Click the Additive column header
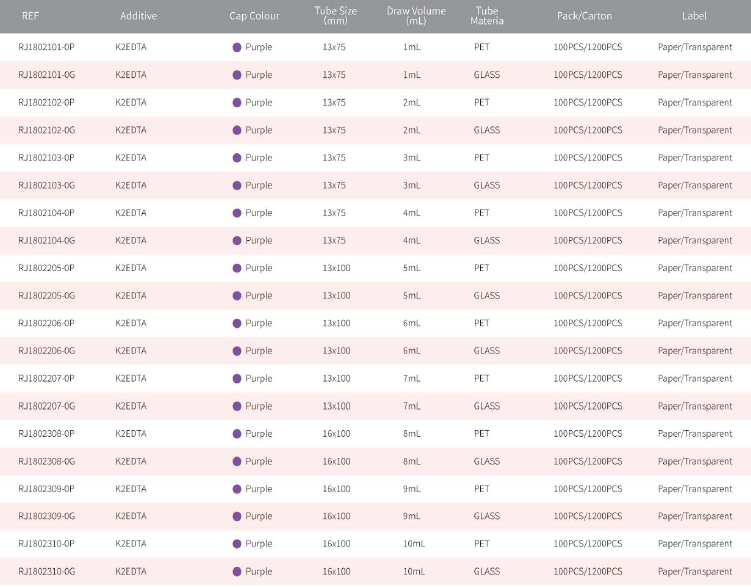This screenshot has height=587, width=751. coord(138,16)
